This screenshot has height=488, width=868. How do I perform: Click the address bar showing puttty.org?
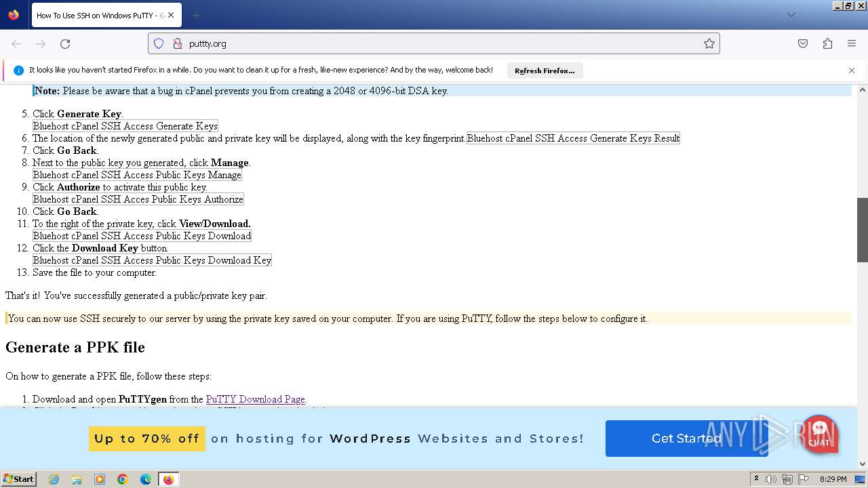coord(434,43)
